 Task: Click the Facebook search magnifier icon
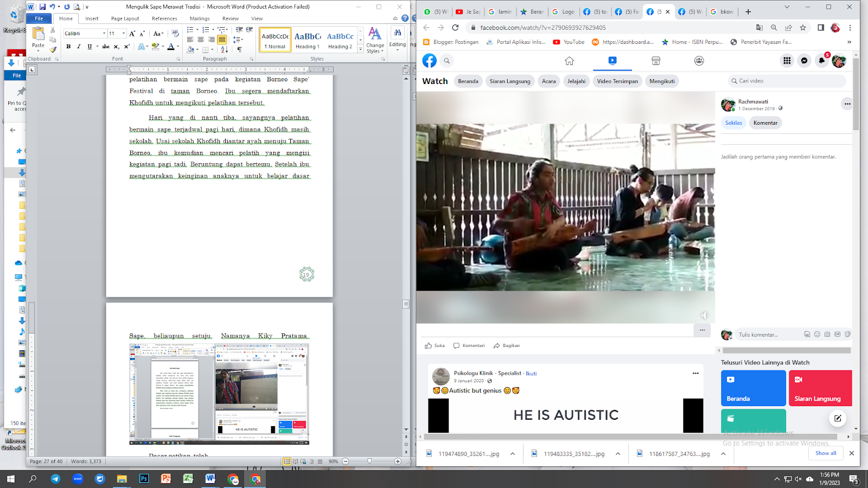click(x=447, y=61)
